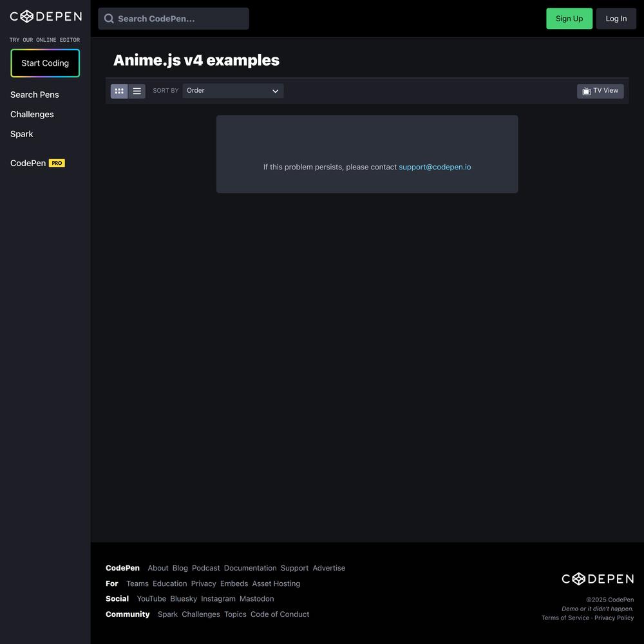Open Challenges in the sidebar
This screenshot has width=644, height=644.
(32, 115)
